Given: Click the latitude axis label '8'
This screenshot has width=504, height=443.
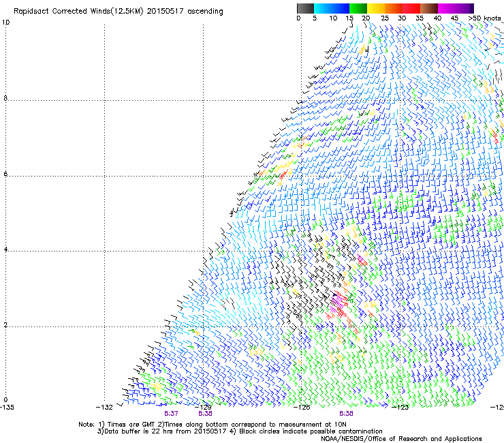Looking at the screenshot, I should pos(5,98).
